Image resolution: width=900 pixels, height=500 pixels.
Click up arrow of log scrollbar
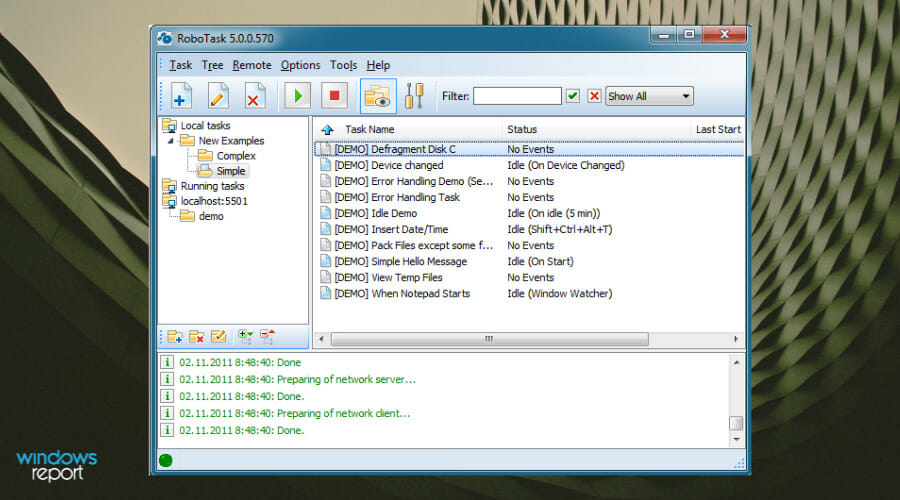click(x=736, y=363)
